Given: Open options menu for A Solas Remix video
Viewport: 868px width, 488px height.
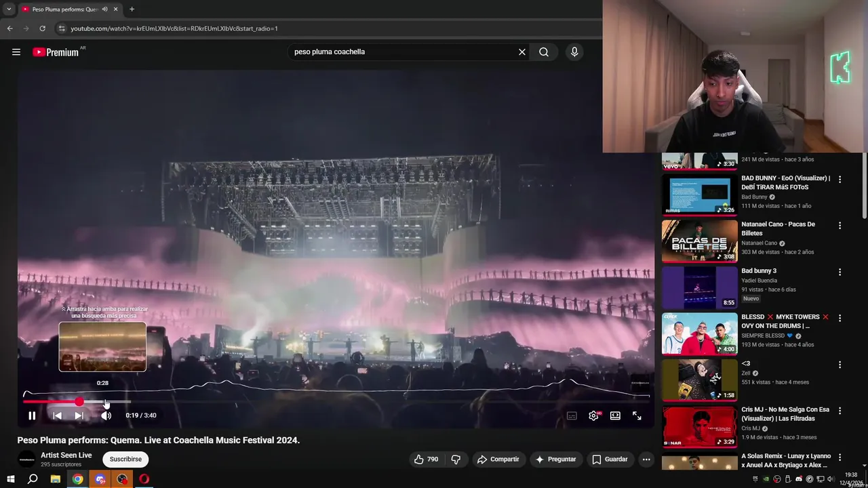Looking at the screenshot, I should [840, 457].
